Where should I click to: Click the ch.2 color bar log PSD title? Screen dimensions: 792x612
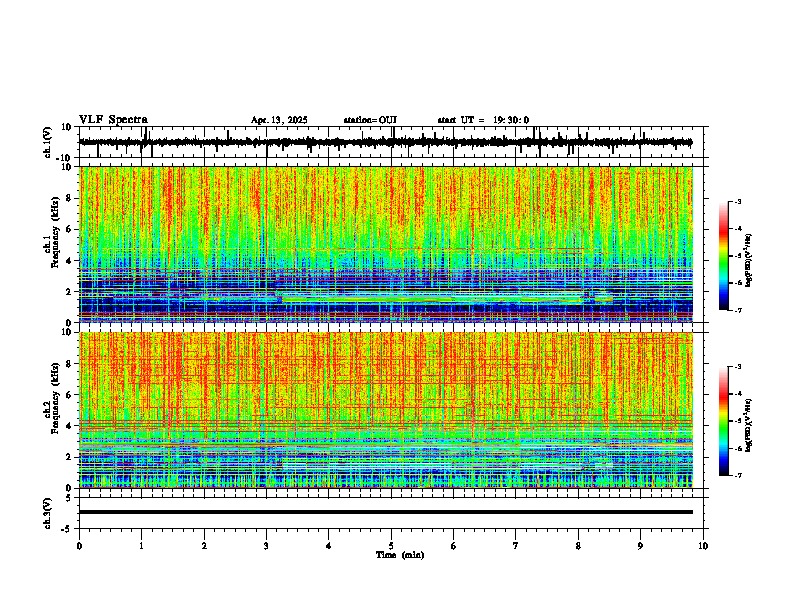[x=749, y=425]
